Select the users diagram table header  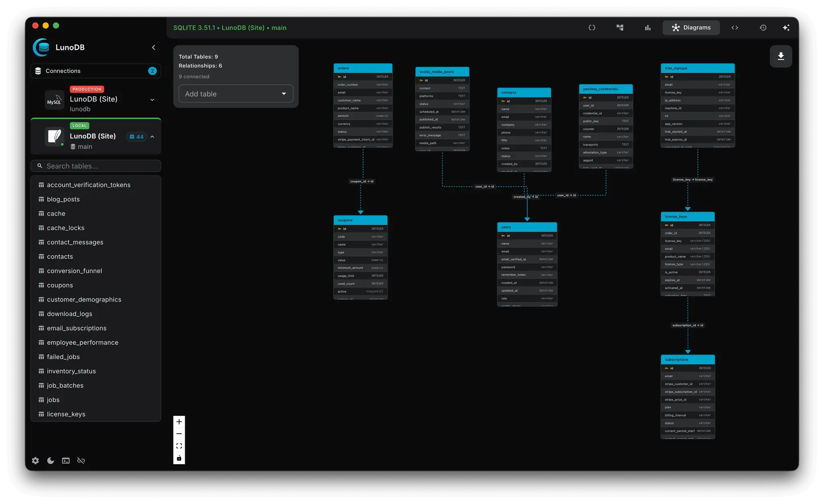pyautogui.click(x=527, y=227)
